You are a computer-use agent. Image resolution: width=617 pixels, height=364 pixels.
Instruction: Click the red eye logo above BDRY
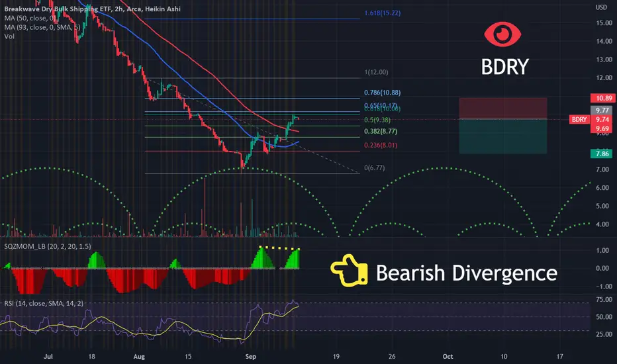pos(502,34)
